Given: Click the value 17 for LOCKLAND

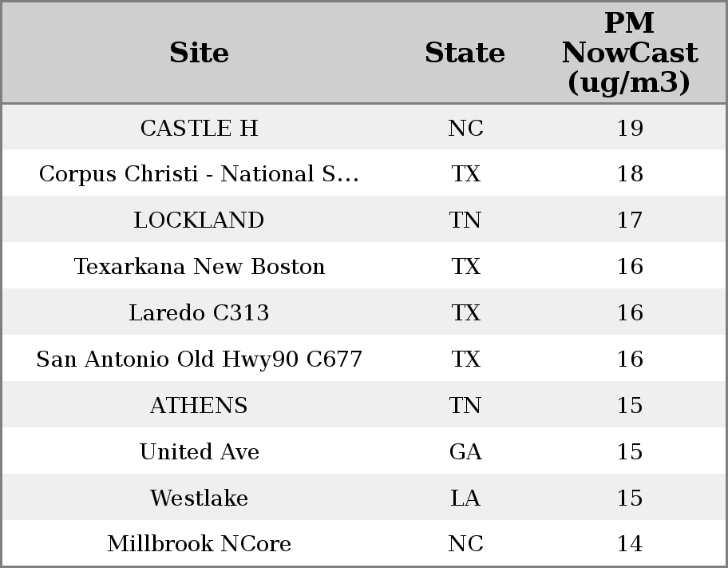Looking at the screenshot, I should 630,220.
